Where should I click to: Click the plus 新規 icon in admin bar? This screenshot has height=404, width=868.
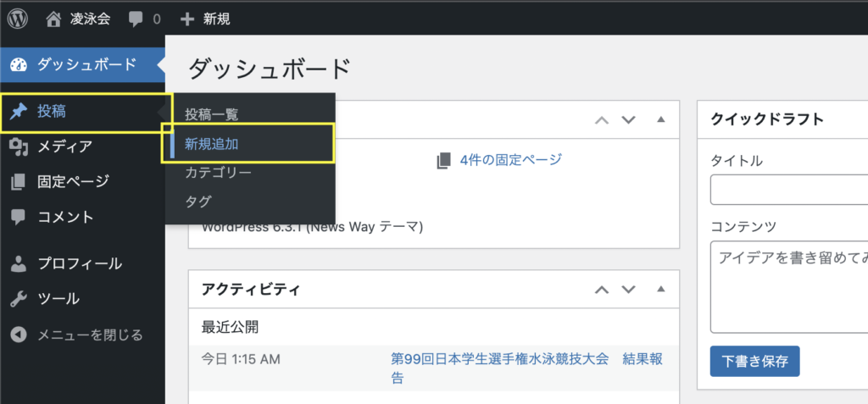click(x=187, y=18)
